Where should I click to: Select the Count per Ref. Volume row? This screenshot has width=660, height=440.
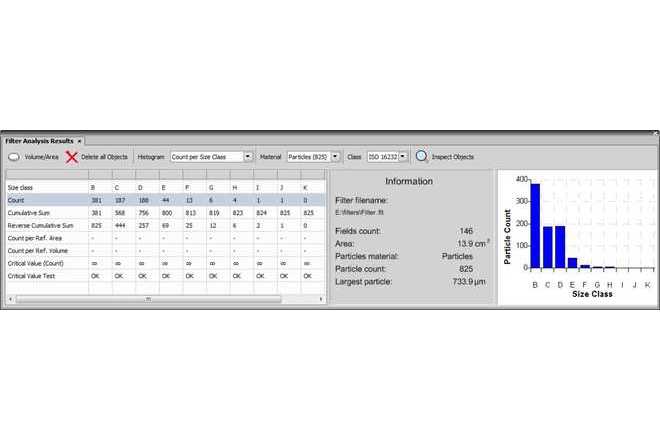166,251
